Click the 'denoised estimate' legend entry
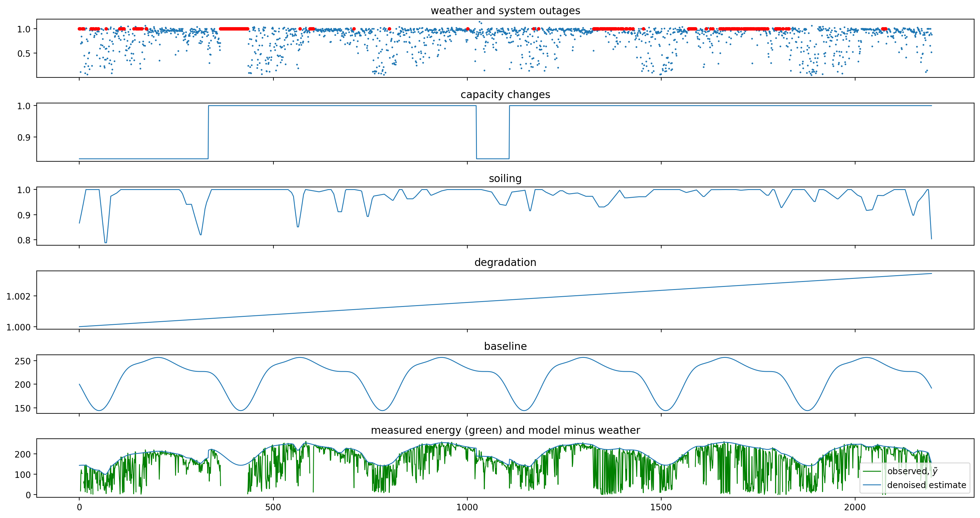Image resolution: width=980 pixels, height=518 pixels. (926, 485)
